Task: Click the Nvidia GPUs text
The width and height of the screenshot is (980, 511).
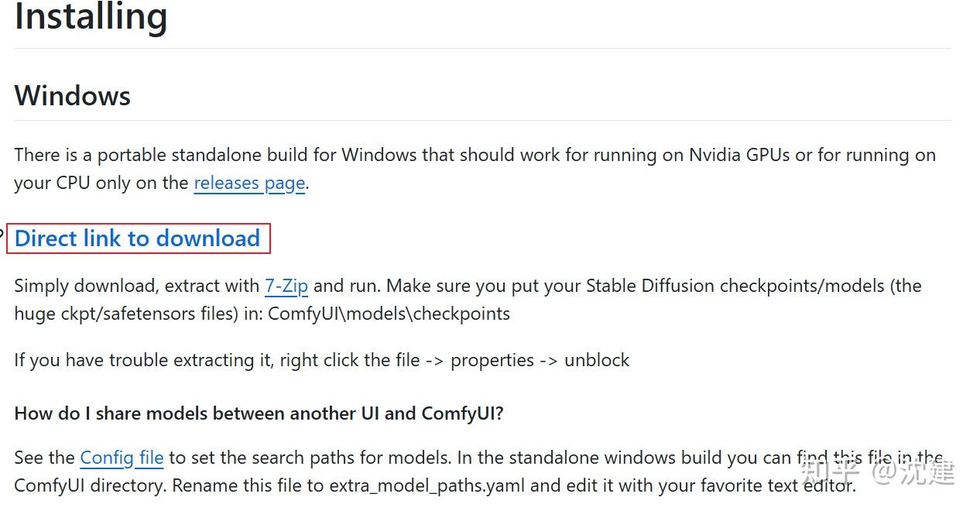Action: 739,155
